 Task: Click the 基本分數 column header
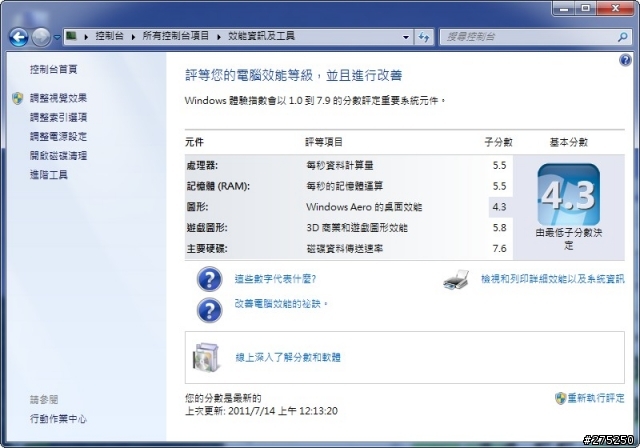(x=569, y=142)
